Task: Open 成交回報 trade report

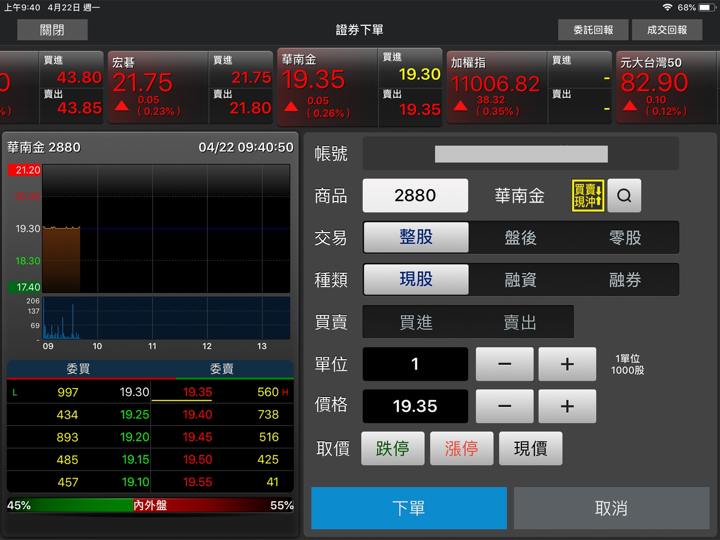Action: tap(667, 30)
